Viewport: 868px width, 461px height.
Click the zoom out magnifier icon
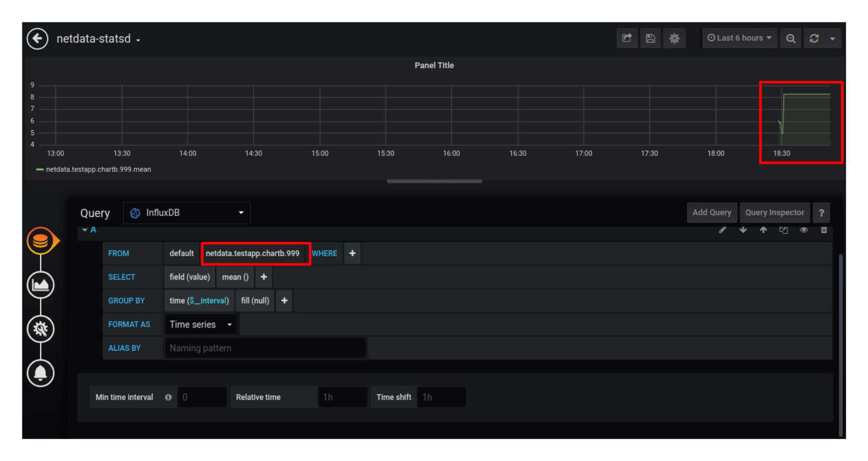pos(790,38)
